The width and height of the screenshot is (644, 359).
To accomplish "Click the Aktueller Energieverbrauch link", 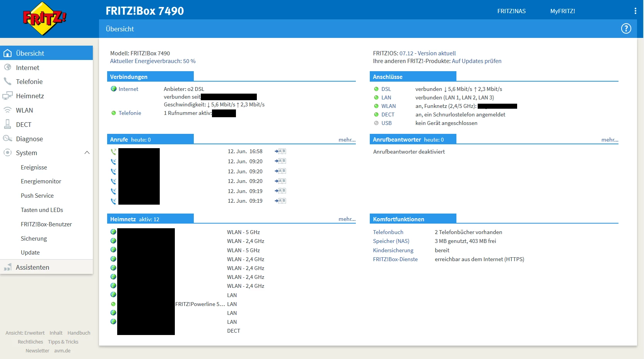I will tap(153, 61).
